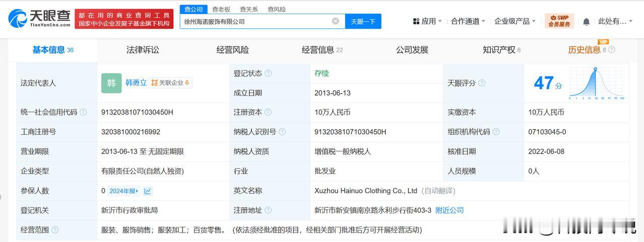
Task: Select the 查关系 search tab
Action: [249, 9]
